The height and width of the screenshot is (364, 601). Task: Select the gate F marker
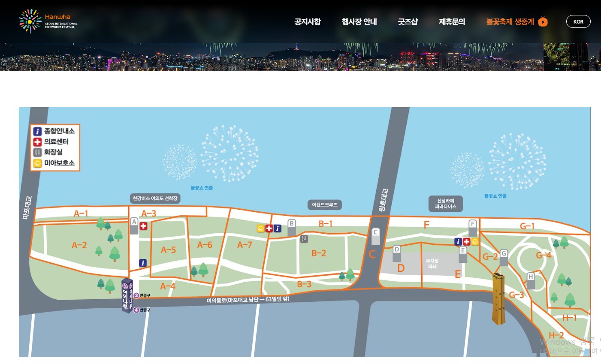pyautogui.click(x=473, y=228)
